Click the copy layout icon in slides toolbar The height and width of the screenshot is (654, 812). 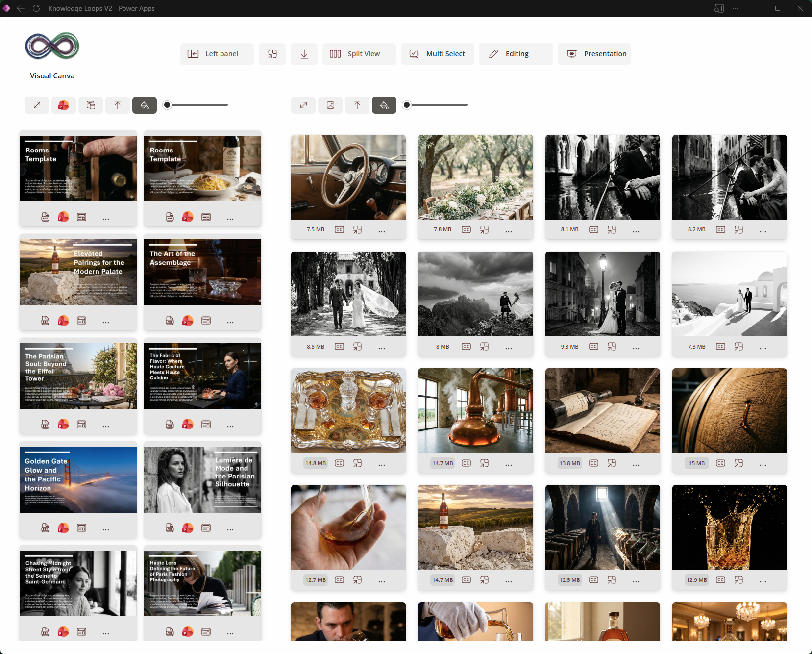91,105
